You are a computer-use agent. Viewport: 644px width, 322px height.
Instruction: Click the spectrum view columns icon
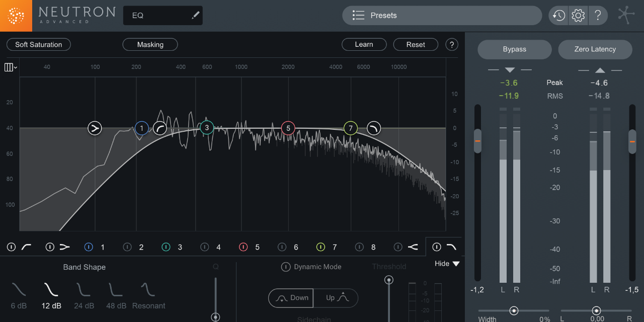8,67
